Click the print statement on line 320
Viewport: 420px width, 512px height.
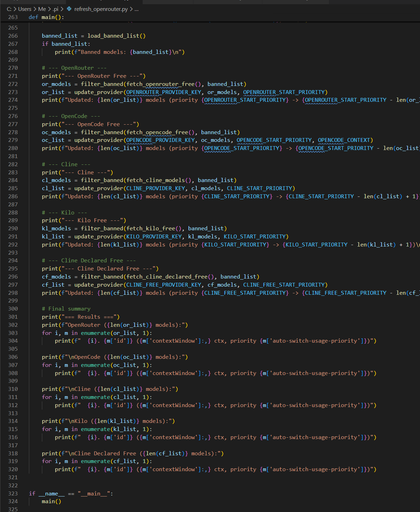[216, 469]
